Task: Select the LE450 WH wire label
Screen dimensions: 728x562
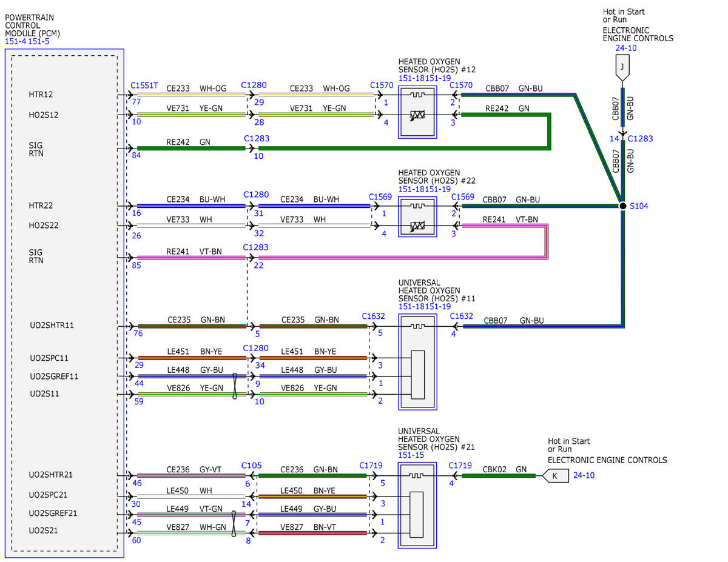Action: pos(190,490)
